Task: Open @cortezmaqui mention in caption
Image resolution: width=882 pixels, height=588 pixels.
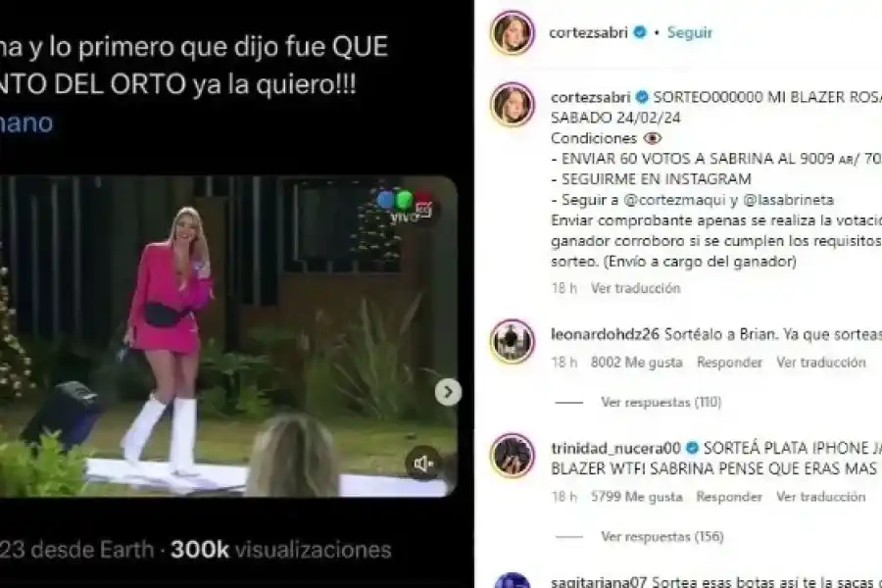Action: tap(675, 200)
